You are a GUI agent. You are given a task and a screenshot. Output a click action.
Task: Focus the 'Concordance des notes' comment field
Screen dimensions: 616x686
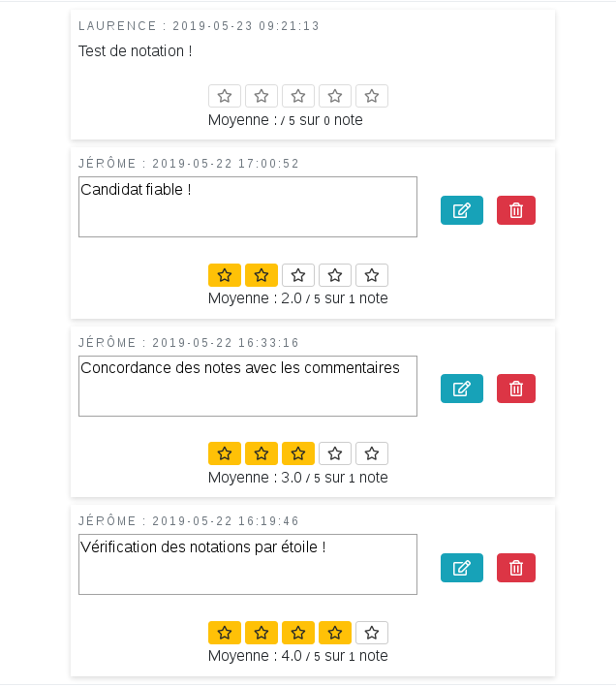point(248,386)
